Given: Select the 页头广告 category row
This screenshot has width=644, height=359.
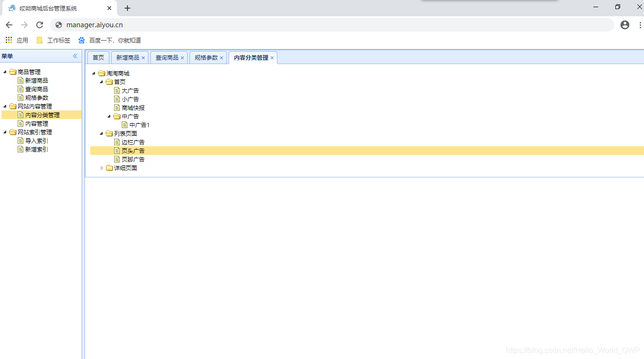Looking at the screenshot, I should tap(367, 151).
